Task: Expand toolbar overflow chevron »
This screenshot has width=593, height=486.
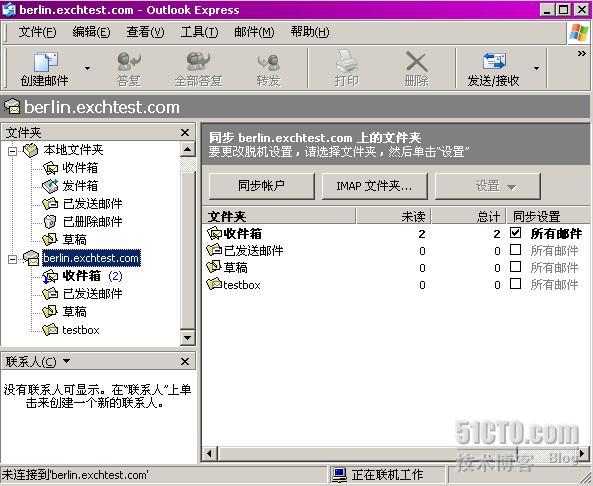Action: click(x=582, y=54)
